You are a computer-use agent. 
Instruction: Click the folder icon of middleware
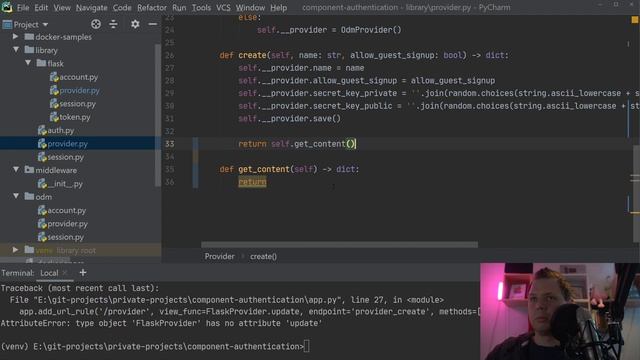tap(29, 170)
